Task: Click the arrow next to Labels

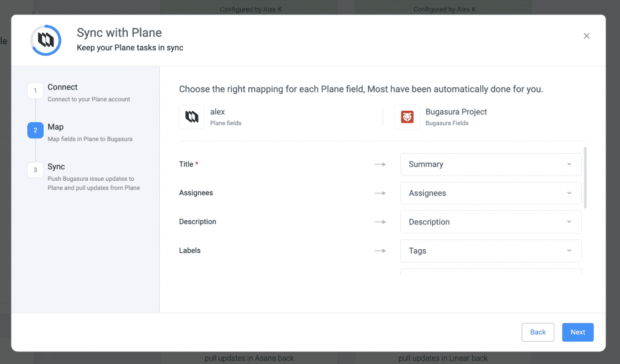Action: coord(380,251)
